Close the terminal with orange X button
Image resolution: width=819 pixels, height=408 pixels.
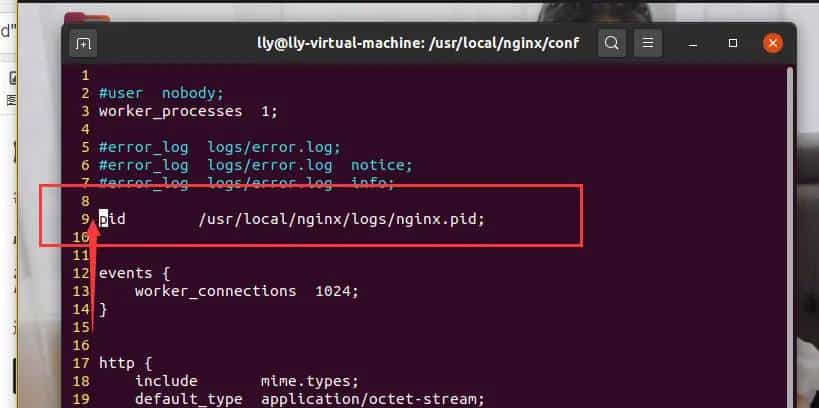click(773, 44)
